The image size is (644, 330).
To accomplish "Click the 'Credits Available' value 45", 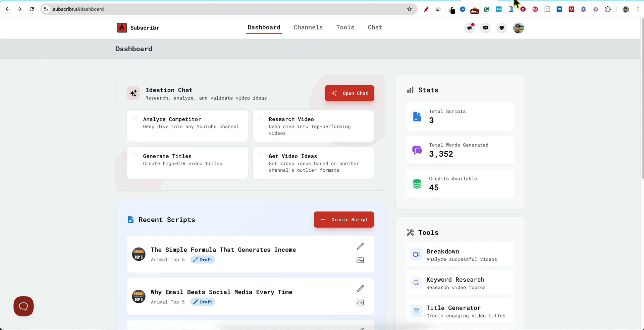I will (x=434, y=187).
